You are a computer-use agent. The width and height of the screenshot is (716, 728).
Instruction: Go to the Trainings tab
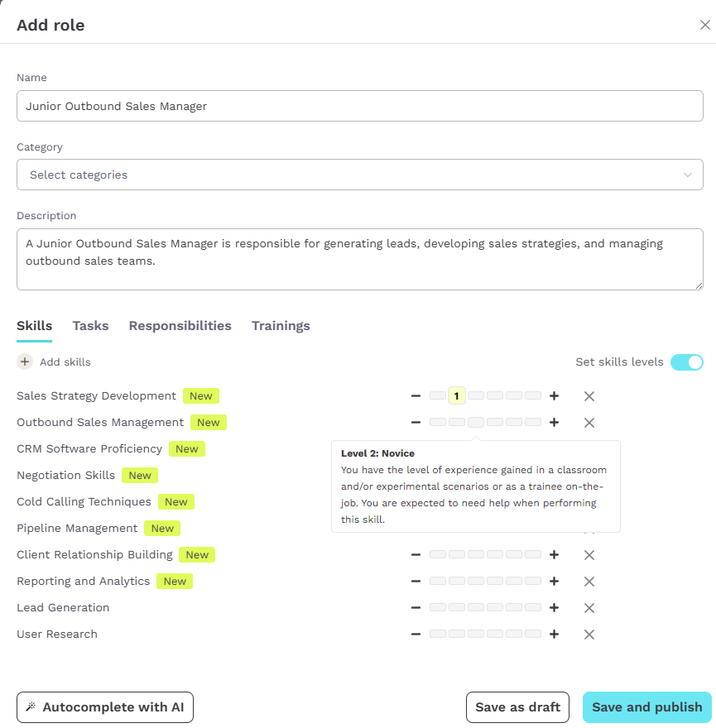pyautogui.click(x=281, y=326)
